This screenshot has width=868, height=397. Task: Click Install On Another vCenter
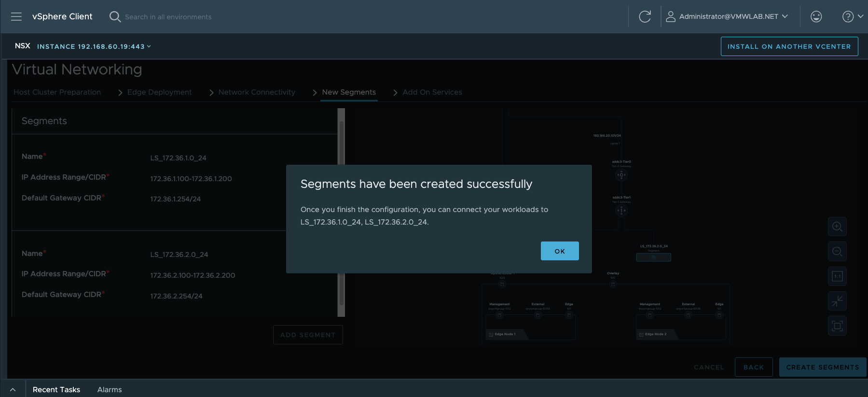789,46
